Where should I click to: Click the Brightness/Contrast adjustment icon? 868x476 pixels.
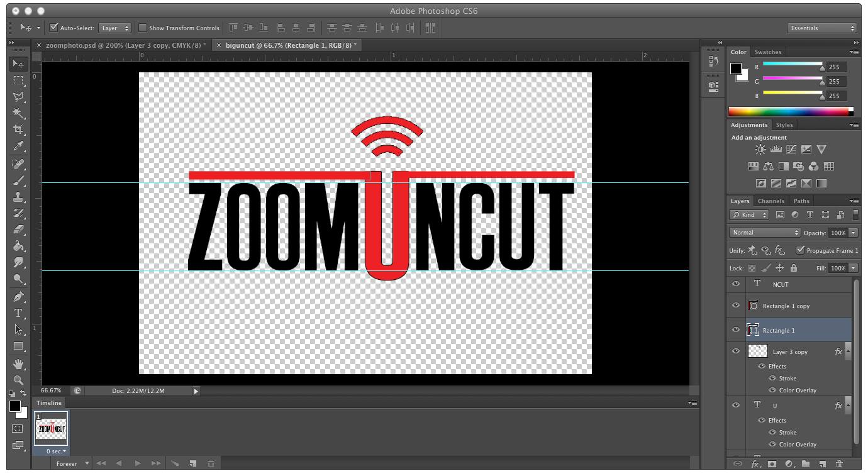pos(761,150)
